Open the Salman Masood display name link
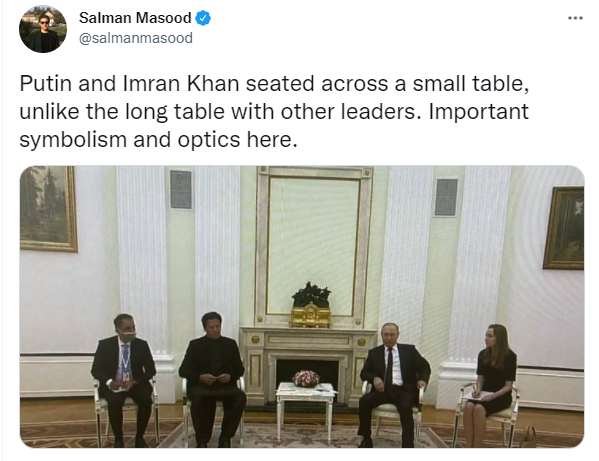599x461 pixels. click(135, 18)
